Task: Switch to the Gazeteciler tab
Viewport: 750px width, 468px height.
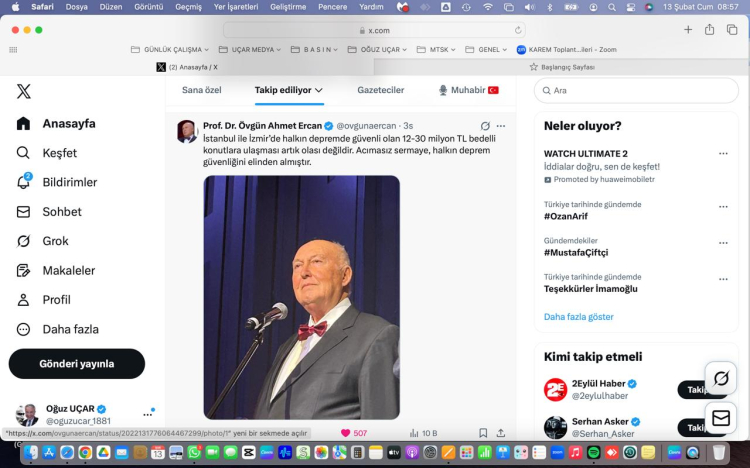Action: pos(380,90)
